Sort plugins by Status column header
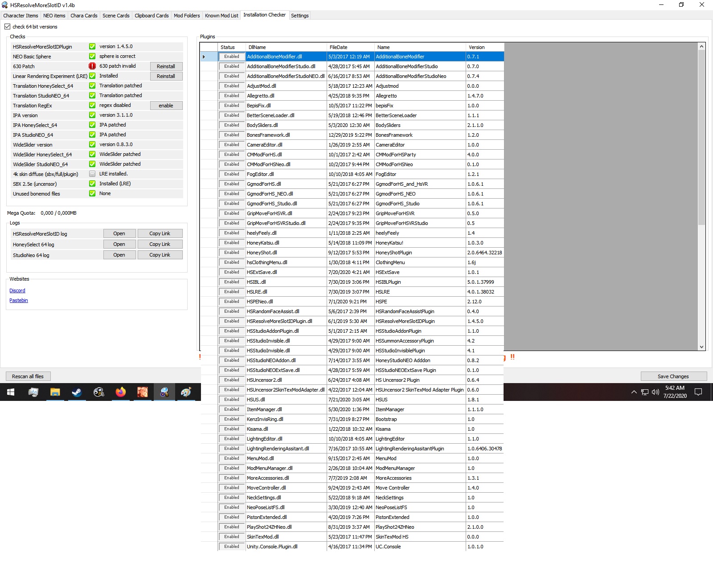Screen dimensions: 713x588 pyautogui.click(x=232, y=47)
